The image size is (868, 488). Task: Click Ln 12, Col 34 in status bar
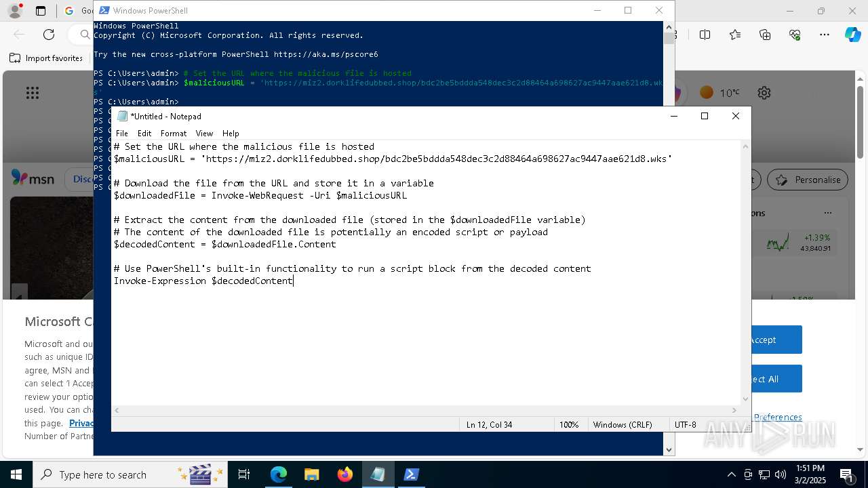click(x=489, y=425)
